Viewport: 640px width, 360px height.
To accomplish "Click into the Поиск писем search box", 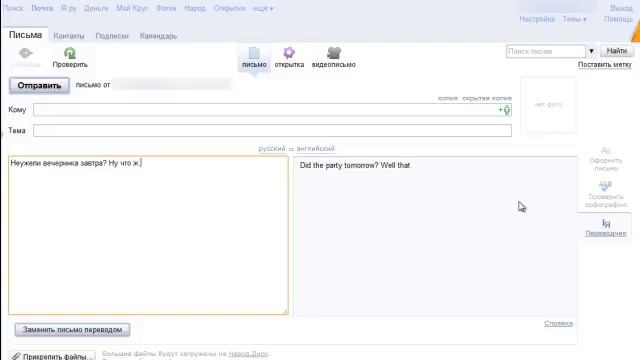I will (546, 51).
